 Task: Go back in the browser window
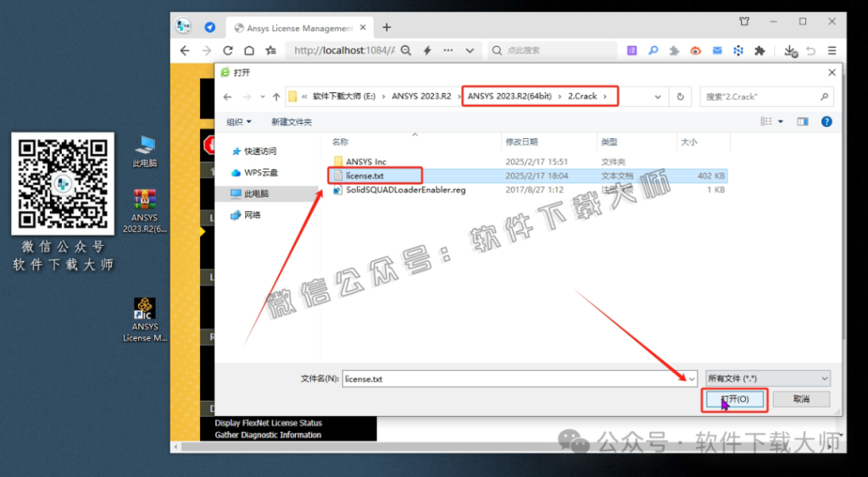[x=185, y=50]
